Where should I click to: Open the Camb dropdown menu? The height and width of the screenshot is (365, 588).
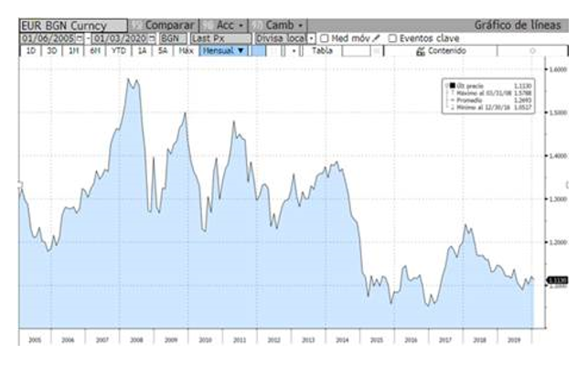pyautogui.click(x=278, y=26)
